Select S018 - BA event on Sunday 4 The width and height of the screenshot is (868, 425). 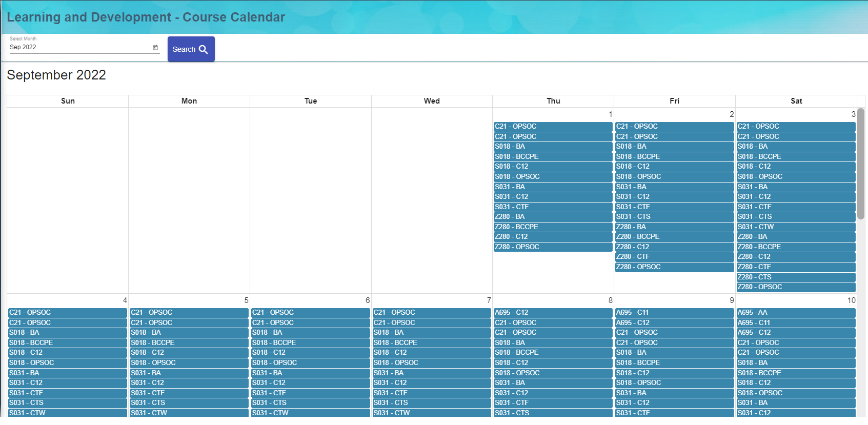point(67,333)
